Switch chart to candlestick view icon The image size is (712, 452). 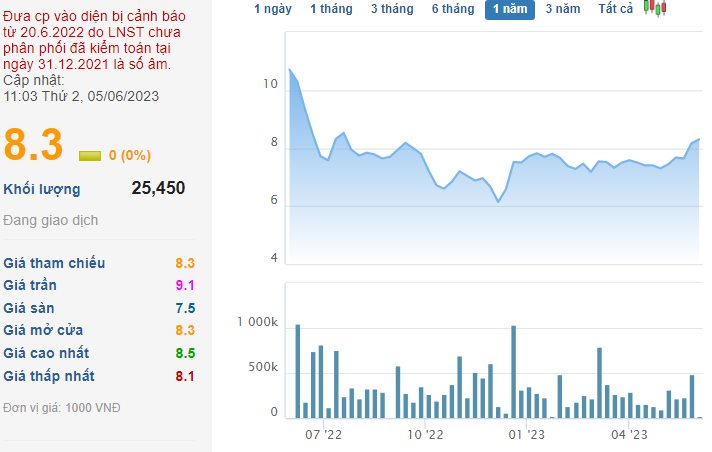[655, 8]
